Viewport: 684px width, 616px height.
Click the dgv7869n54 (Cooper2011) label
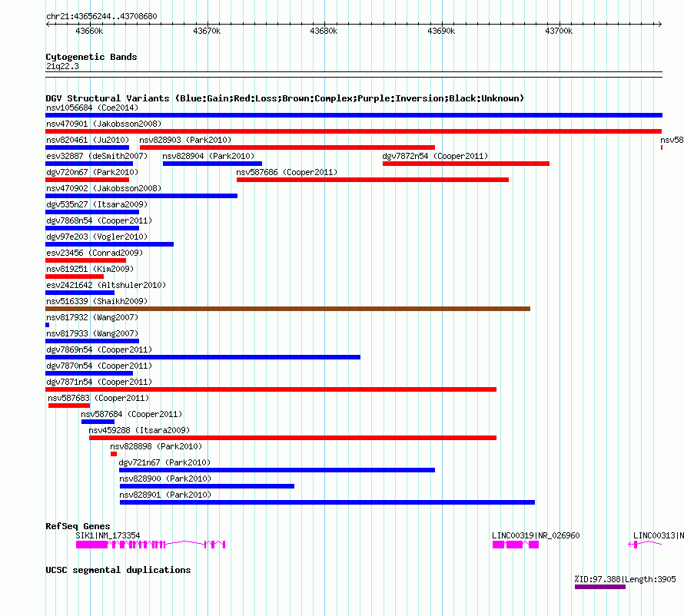pos(99,349)
